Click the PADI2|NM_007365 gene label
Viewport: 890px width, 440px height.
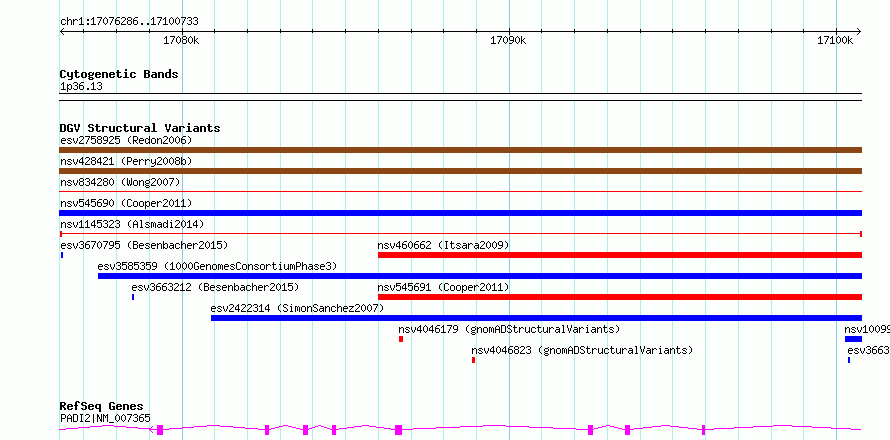[x=105, y=418]
